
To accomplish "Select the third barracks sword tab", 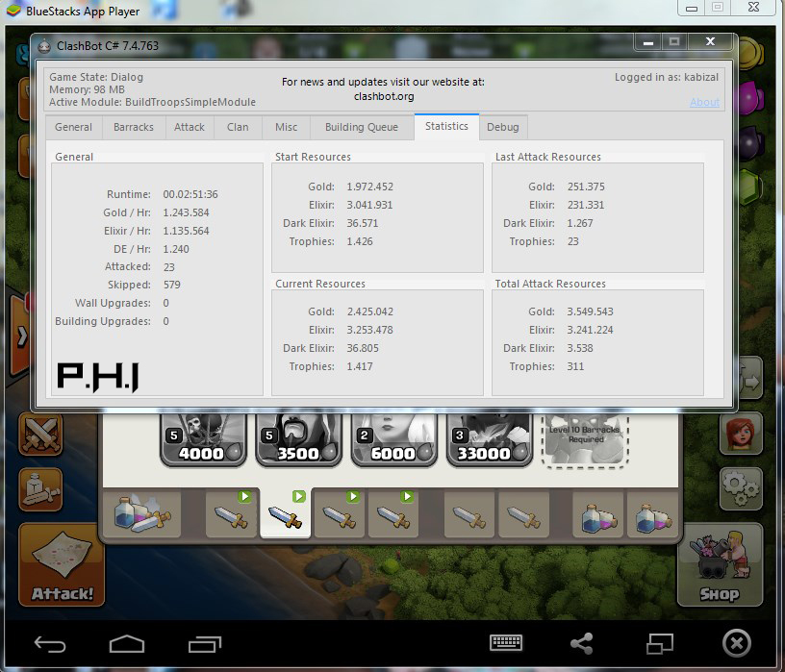I will coord(340,515).
